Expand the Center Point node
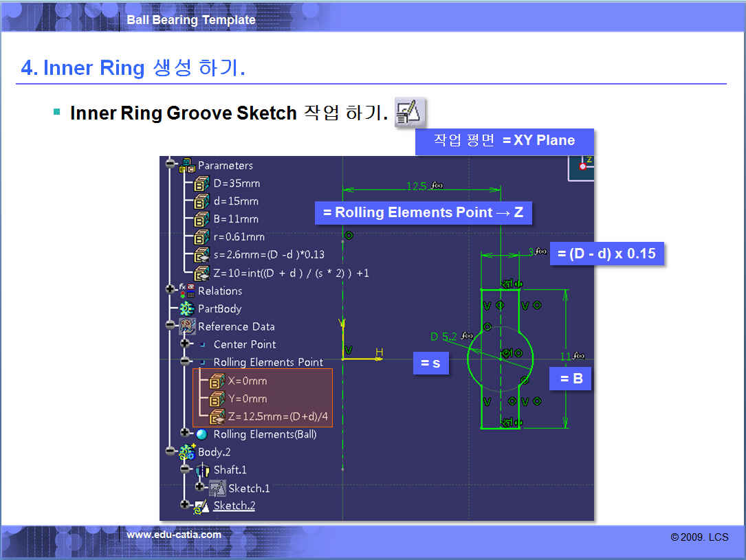Screen dimensions: 746x560 click(x=185, y=344)
